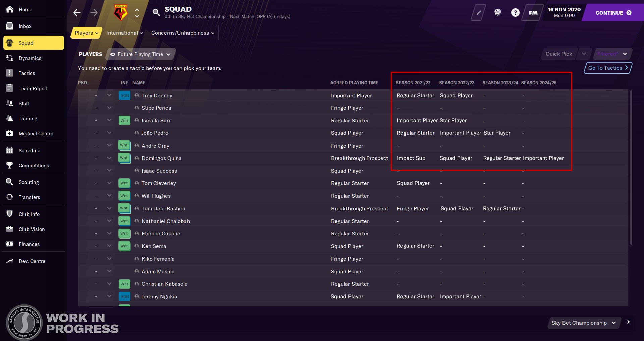Open the Concerns/Unhappiness menu

pos(183,33)
